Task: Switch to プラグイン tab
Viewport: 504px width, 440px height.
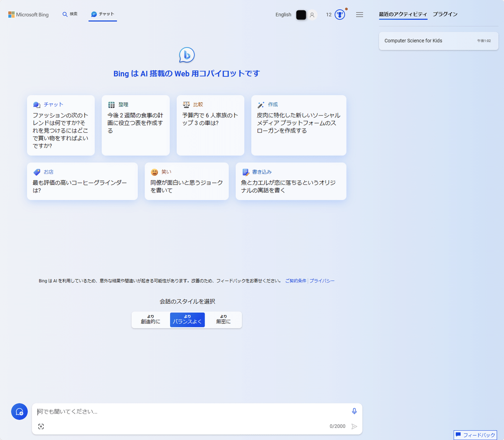Action: pyautogui.click(x=445, y=14)
